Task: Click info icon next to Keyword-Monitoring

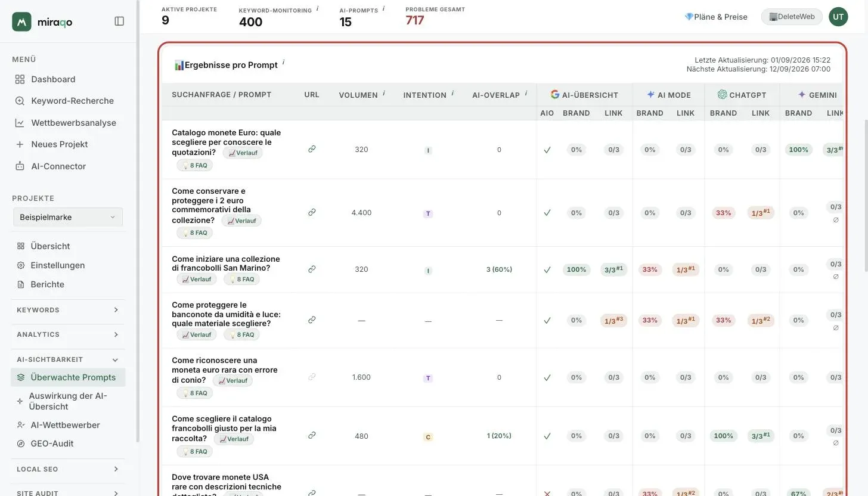Action: pyautogui.click(x=317, y=8)
